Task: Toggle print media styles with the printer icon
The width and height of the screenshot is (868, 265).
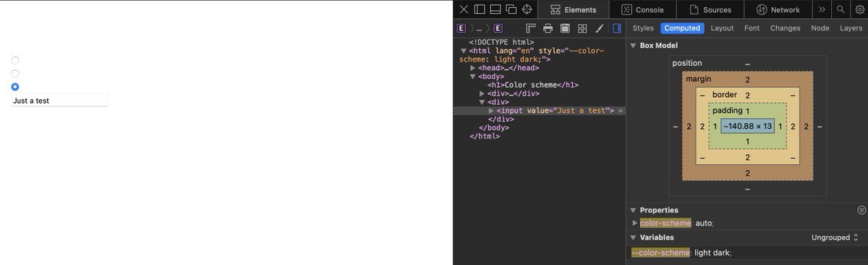Action: click(548, 28)
